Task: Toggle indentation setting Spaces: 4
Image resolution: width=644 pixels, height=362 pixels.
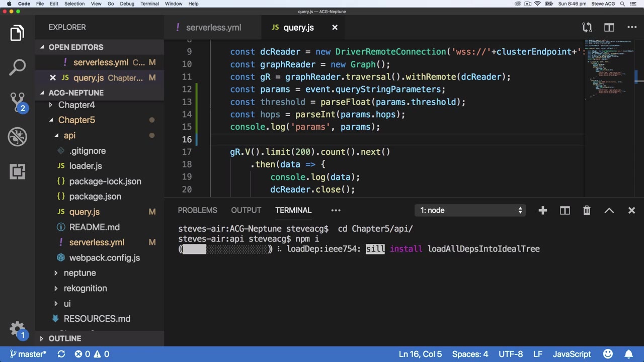Action: 469,354
